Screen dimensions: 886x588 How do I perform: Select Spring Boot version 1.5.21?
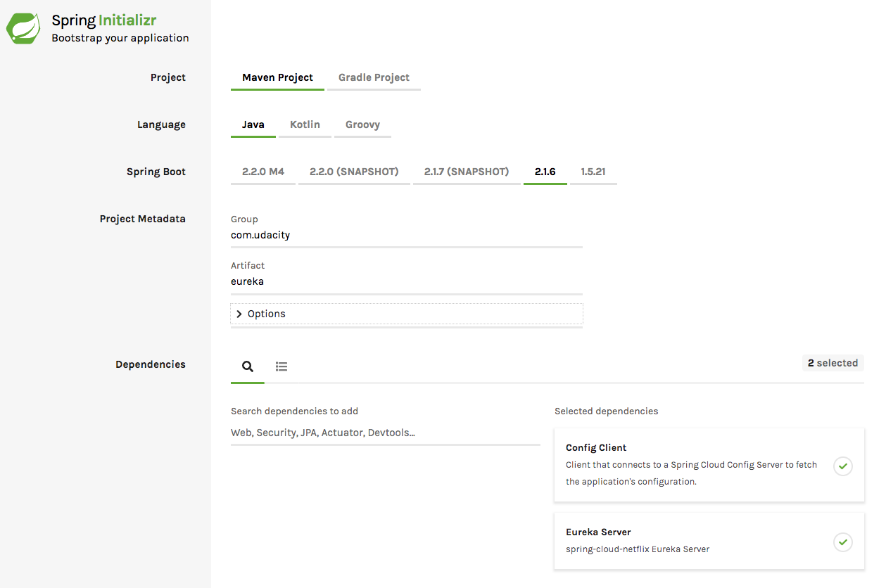click(x=593, y=172)
